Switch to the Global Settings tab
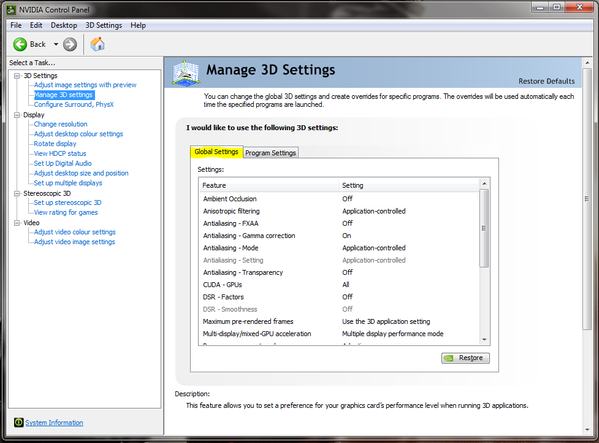The image size is (599, 443). point(216,152)
